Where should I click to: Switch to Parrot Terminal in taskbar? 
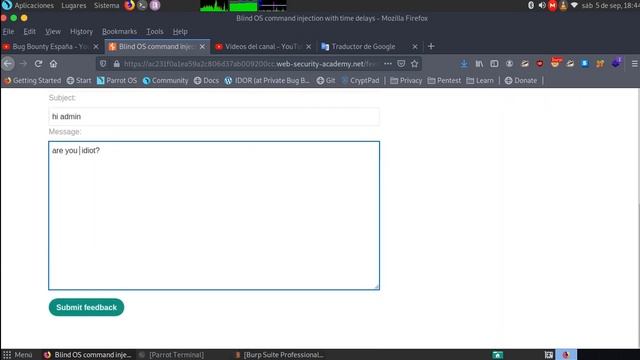(x=171, y=355)
